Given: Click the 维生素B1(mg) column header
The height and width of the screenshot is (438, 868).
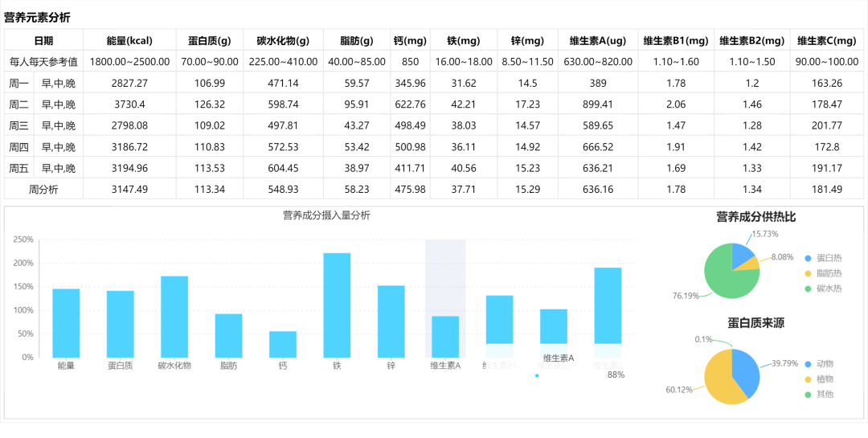Looking at the screenshot, I should [x=676, y=40].
